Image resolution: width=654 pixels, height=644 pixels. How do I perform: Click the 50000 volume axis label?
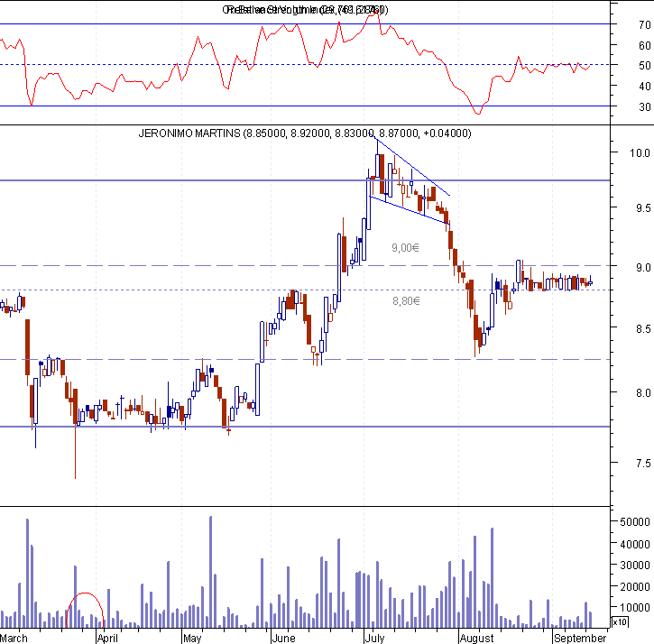pos(635,522)
